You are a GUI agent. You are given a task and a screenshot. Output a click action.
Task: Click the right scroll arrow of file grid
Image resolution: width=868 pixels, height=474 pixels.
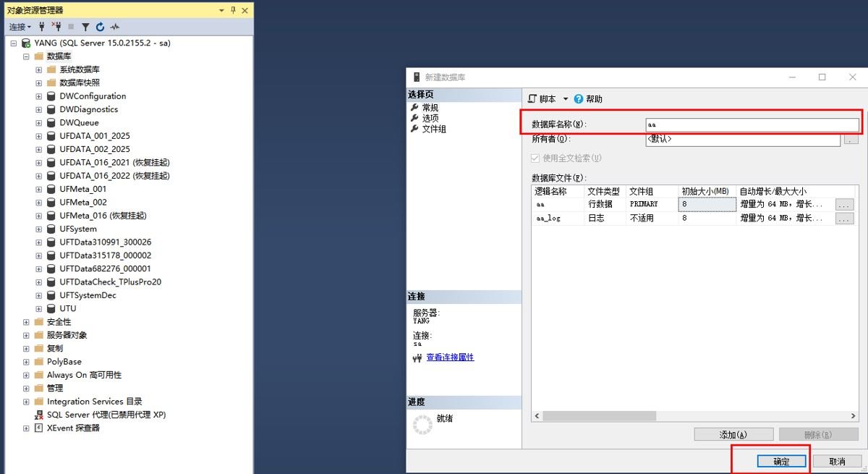pyautogui.click(x=854, y=416)
